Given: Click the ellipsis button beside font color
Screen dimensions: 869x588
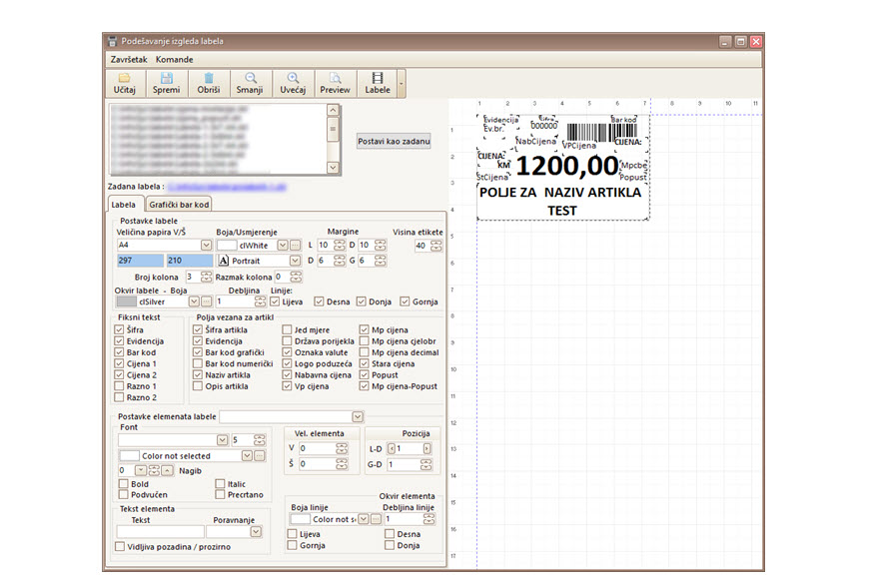Looking at the screenshot, I should pos(260,455).
